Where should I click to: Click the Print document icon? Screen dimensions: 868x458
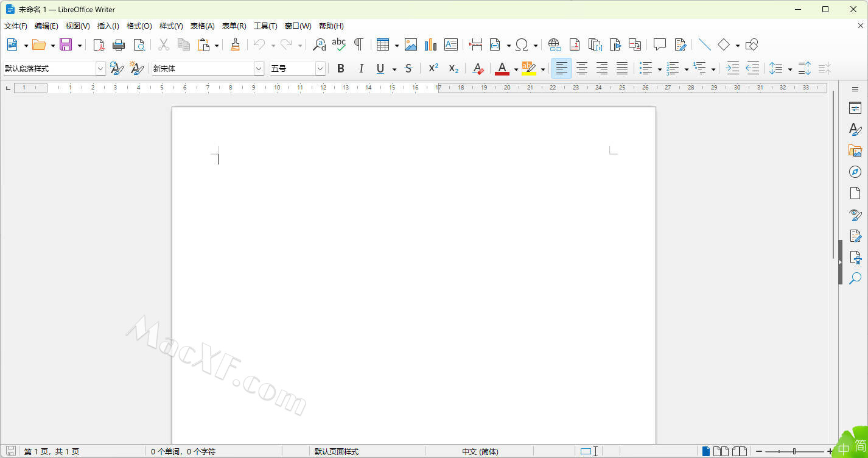119,44
